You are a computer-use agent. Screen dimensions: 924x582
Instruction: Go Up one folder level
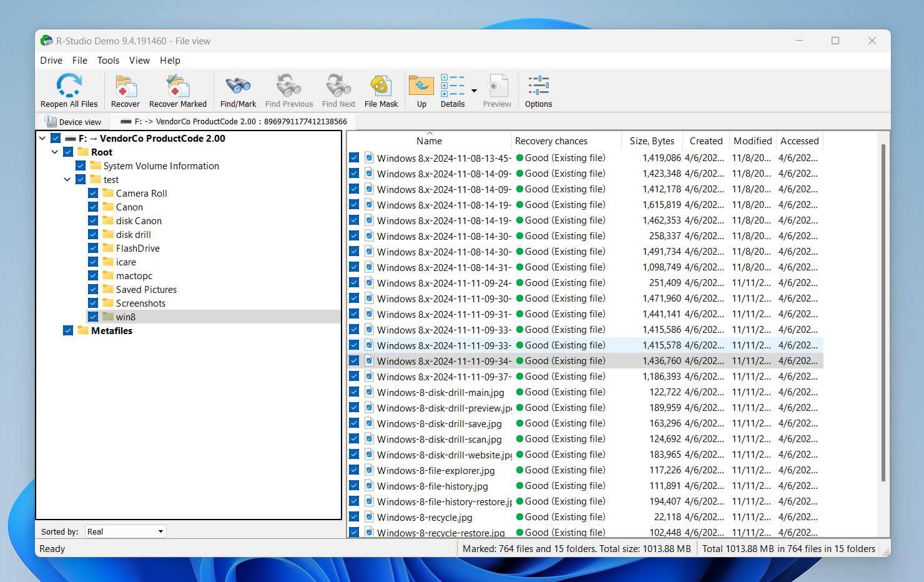421,86
